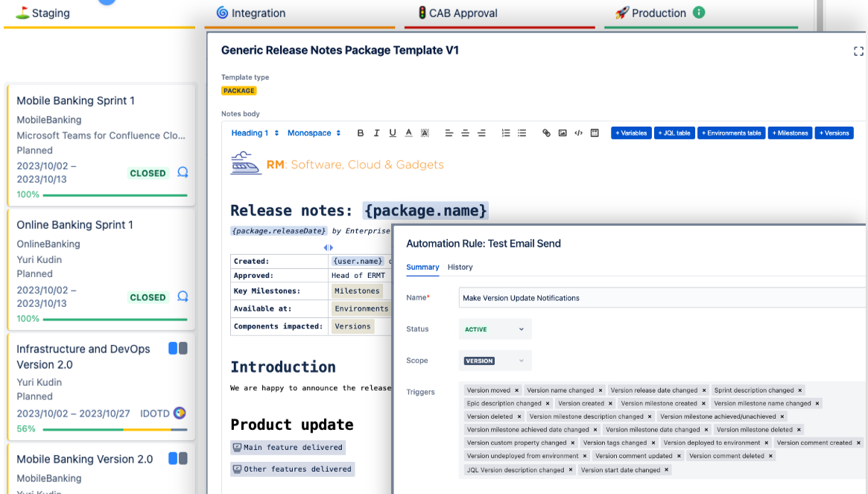
Task: Insert a link via toolbar icon
Action: tap(546, 133)
